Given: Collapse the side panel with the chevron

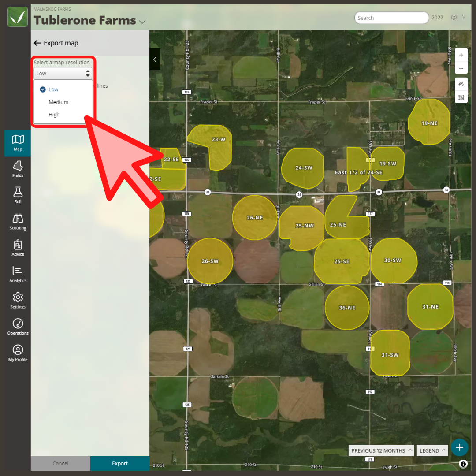Looking at the screenshot, I should (155, 59).
